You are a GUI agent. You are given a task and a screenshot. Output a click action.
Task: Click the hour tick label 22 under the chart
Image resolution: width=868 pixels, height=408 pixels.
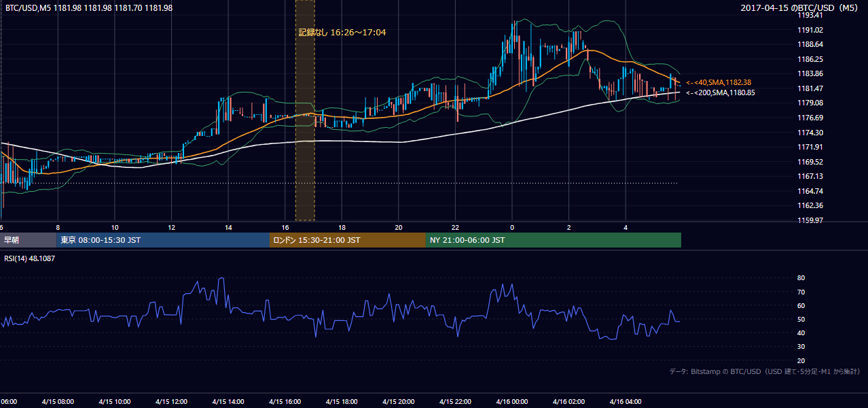pyautogui.click(x=455, y=228)
